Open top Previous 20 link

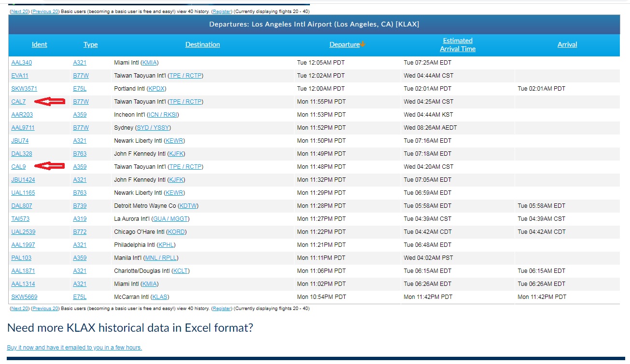point(45,11)
